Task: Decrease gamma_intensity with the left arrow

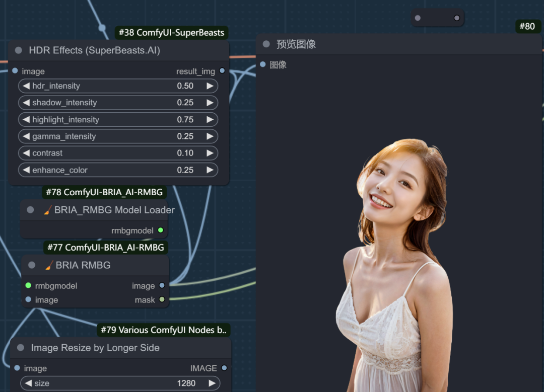Action: 26,136
